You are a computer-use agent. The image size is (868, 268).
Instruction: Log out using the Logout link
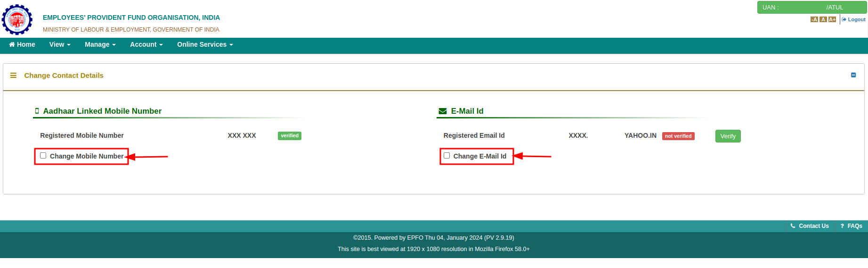click(854, 19)
